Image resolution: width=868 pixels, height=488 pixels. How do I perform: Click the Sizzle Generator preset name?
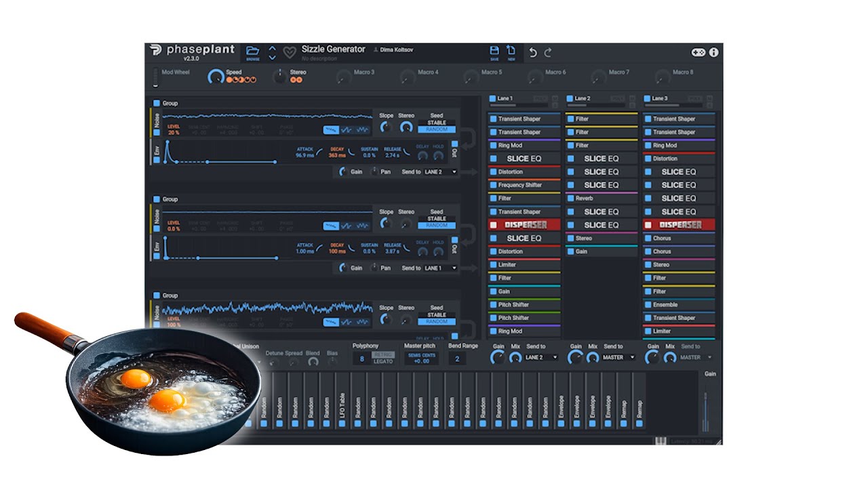[333, 49]
